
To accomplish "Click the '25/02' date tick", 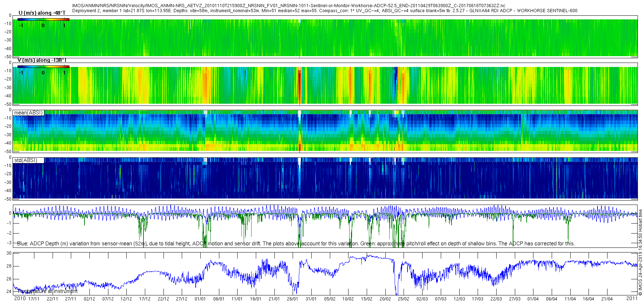I will point(404,299).
